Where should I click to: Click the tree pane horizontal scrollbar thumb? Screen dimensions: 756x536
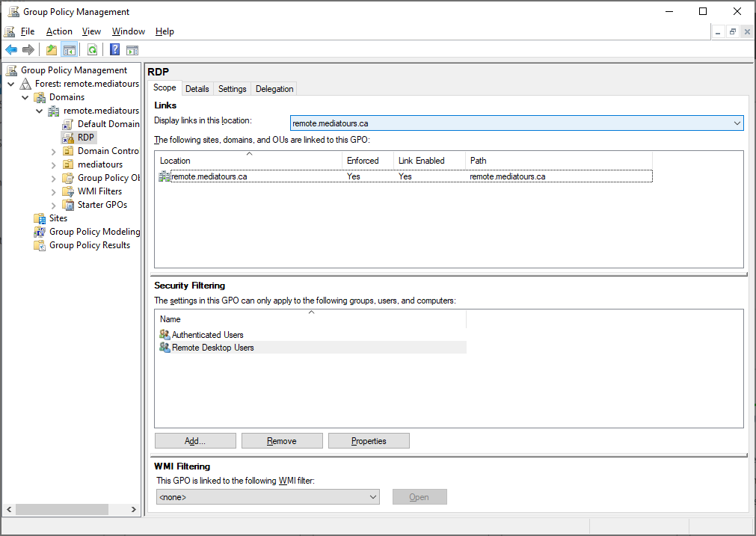click(x=62, y=510)
